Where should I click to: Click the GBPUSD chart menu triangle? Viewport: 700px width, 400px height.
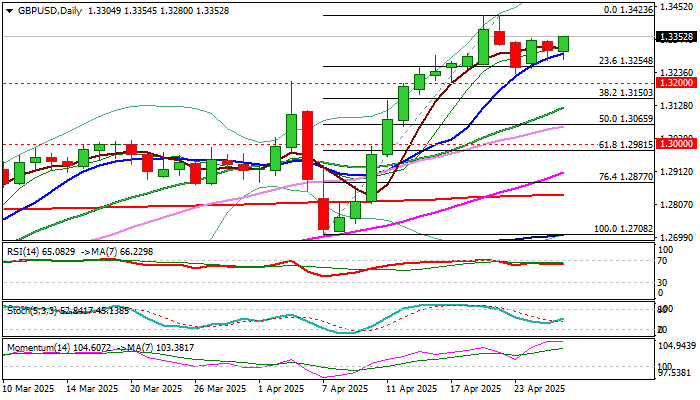click(10, 11)
